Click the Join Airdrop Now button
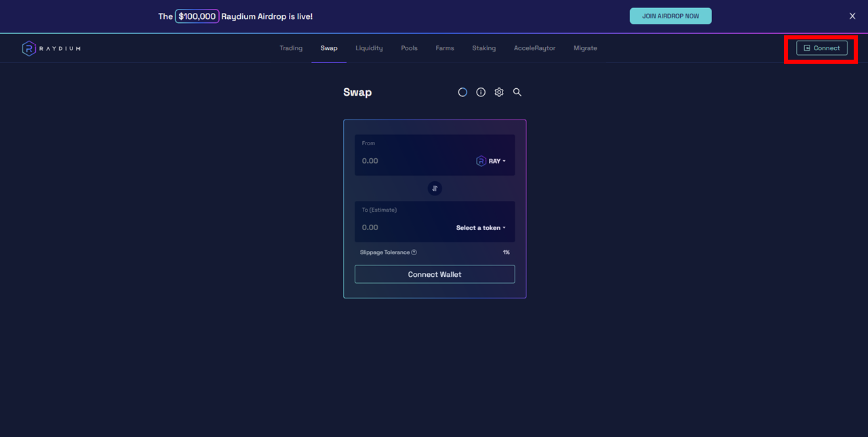 click(671, 16)
